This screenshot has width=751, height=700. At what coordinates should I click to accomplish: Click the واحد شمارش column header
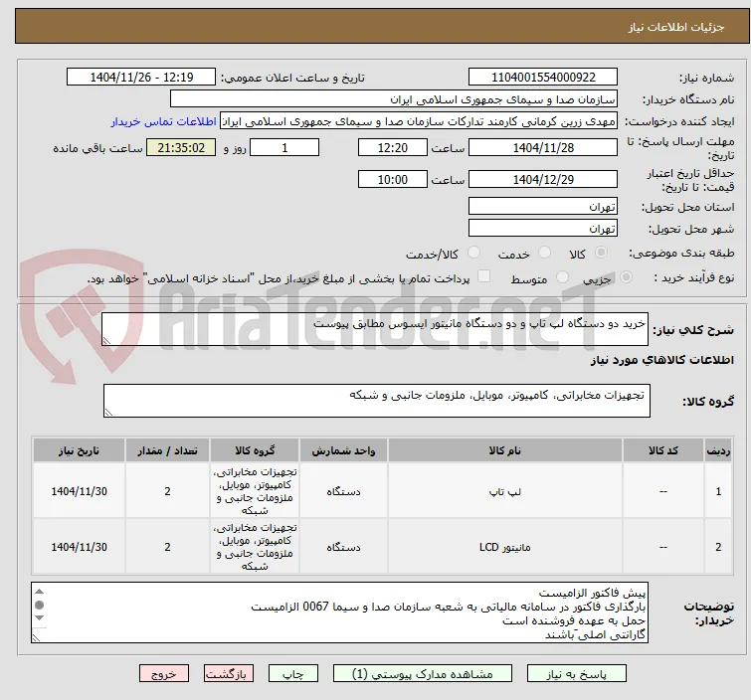pyautogui.click(x=343, y=450)
